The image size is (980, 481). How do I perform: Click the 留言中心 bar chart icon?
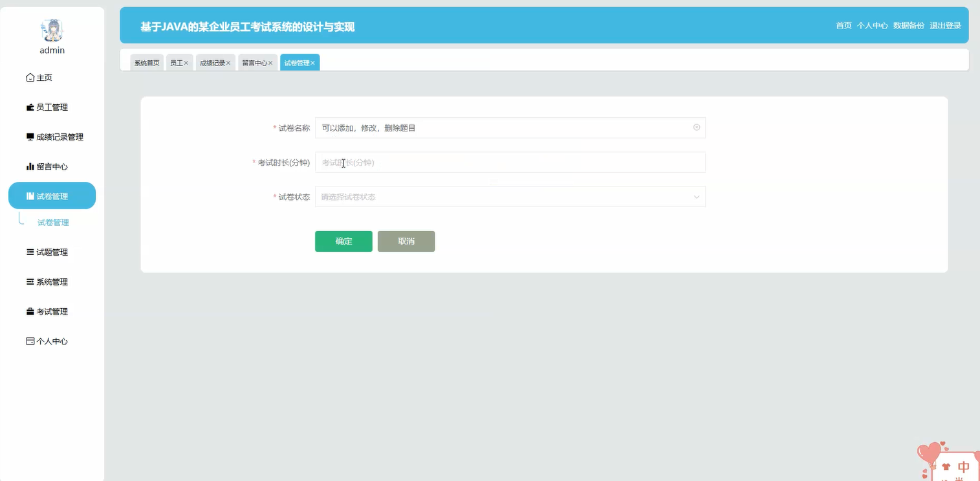coord(28,166)
